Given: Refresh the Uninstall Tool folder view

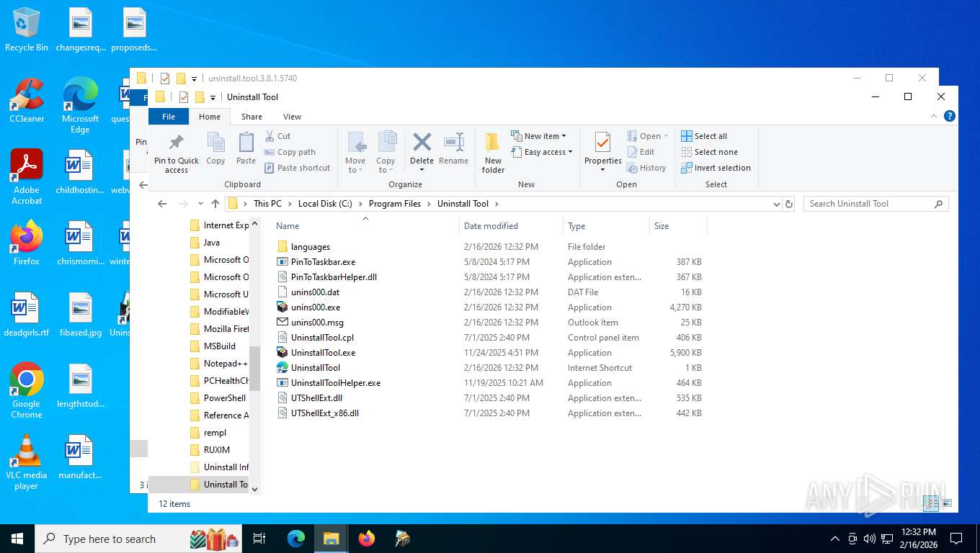Looking at the screenshot, I should [x=789, y=204].
